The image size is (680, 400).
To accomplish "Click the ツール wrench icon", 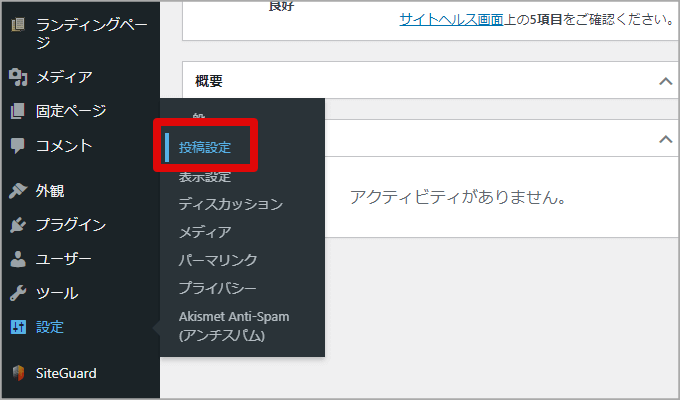I will (18, 293).
